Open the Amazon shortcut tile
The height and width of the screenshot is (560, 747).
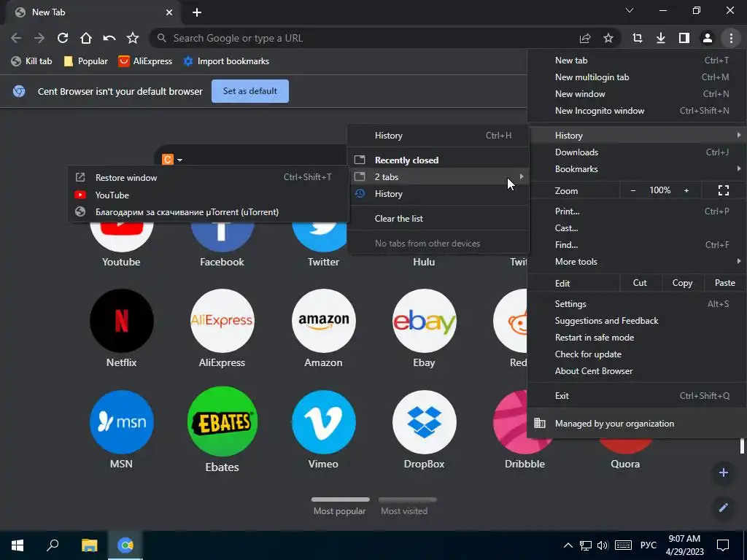pos(323,329)
